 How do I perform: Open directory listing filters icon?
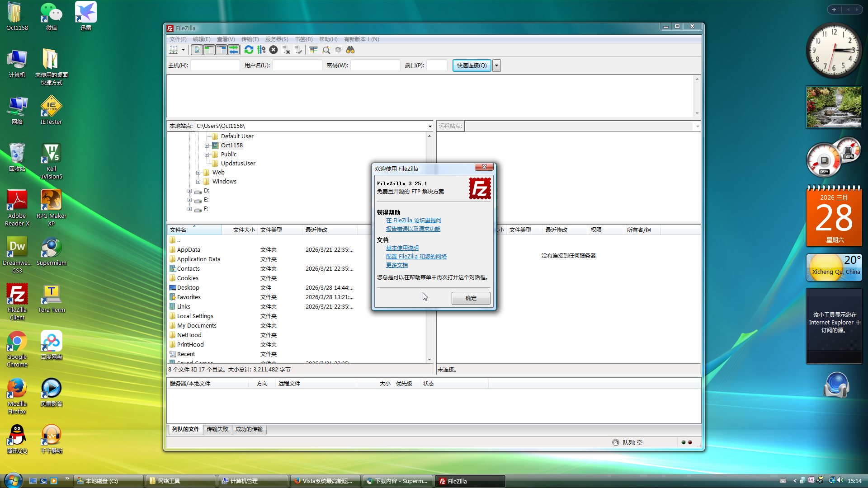click(313, 50)
